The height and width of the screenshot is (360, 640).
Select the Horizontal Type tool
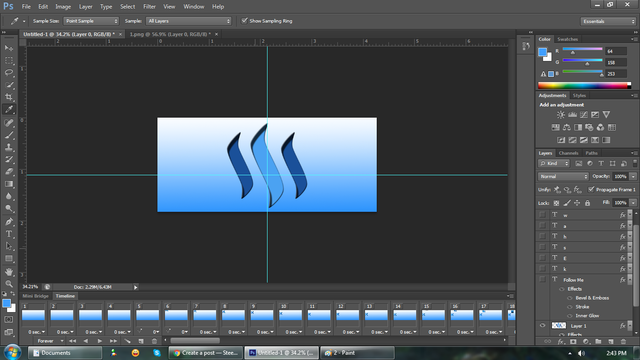[x=9, y=234]
